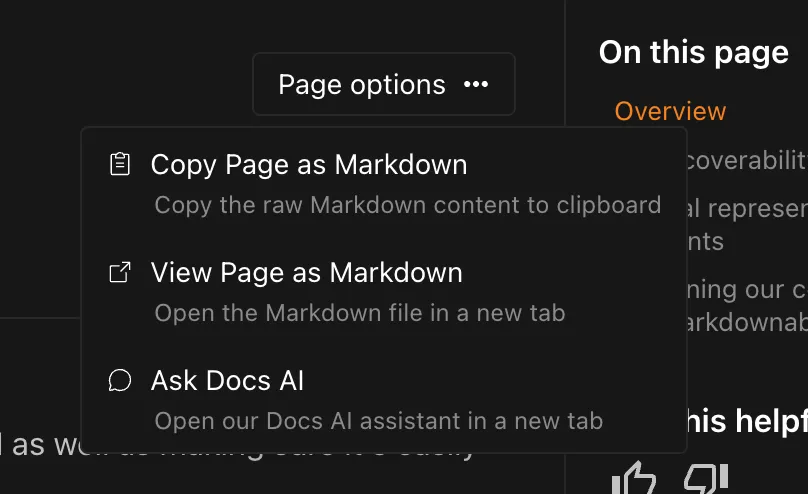Toggle the Page options dropdown label
This screenshot has width=808, height=494.
(362, 85)
